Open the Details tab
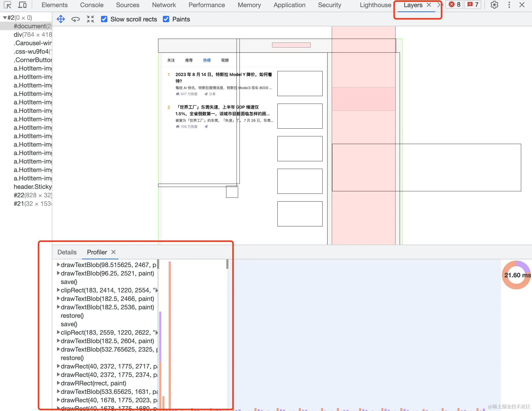The image size is (532, 411). pos(67,252)
